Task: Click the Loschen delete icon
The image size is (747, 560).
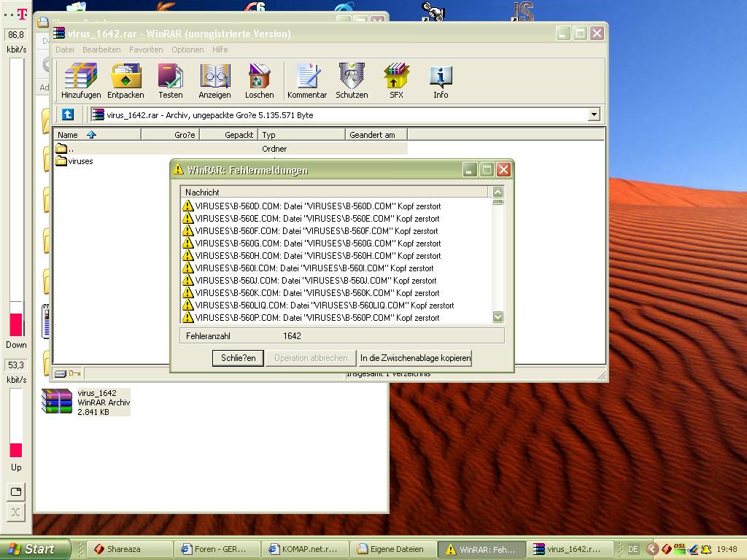Action: 259,80
